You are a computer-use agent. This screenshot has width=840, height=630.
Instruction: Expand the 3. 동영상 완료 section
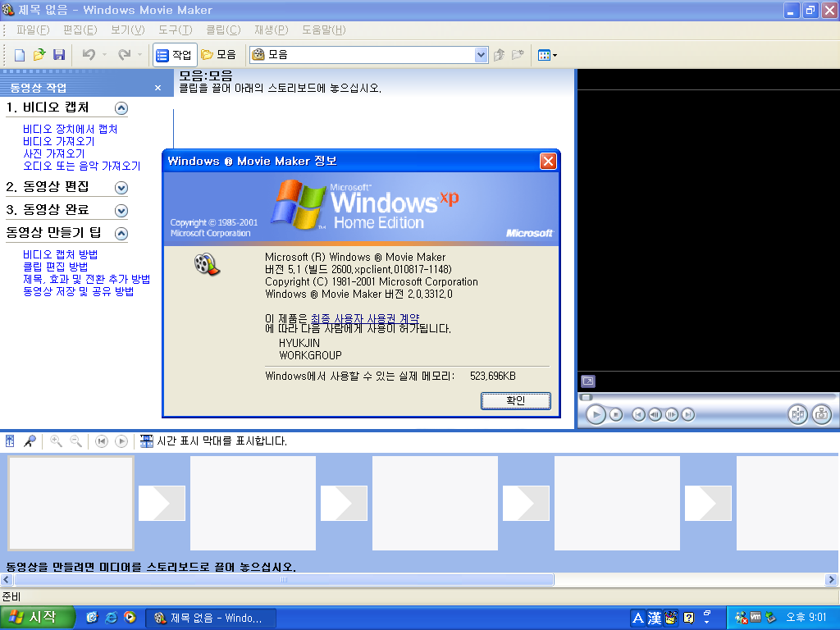121,211
